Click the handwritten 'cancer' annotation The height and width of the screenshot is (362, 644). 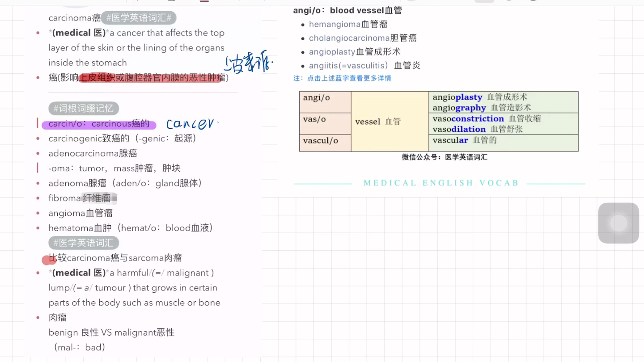(x=193, y=123)
